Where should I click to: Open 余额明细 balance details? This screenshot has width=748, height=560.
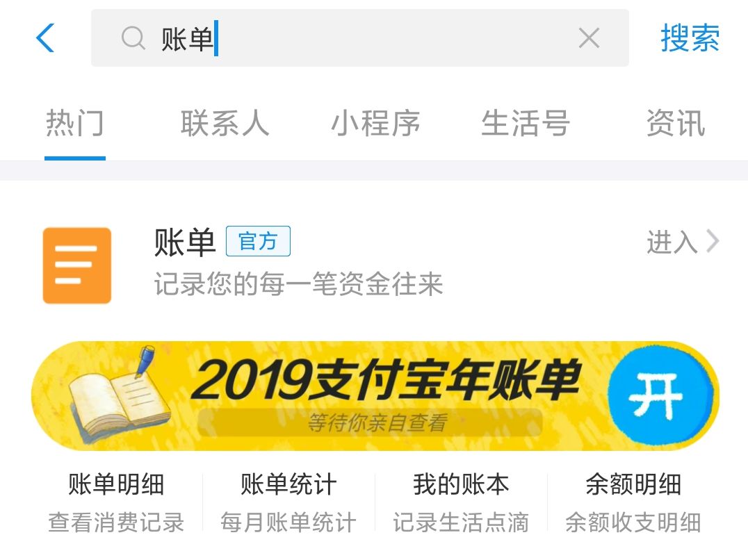633,502
